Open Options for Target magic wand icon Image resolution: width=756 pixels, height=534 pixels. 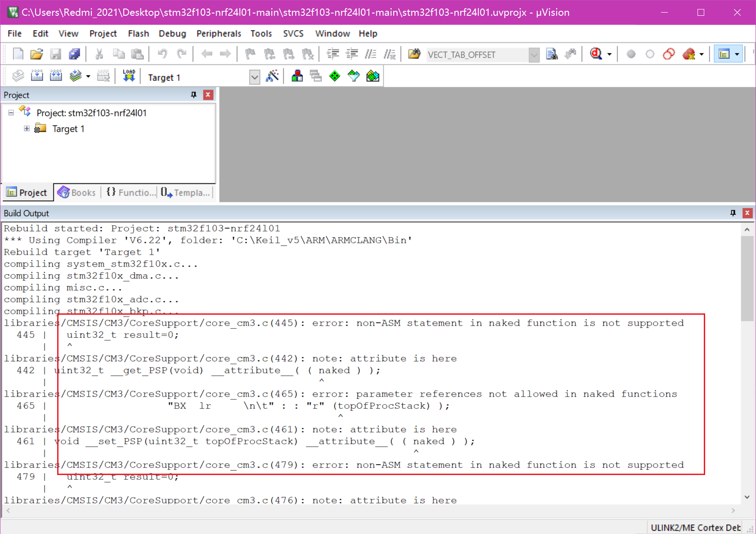point(272,76)
